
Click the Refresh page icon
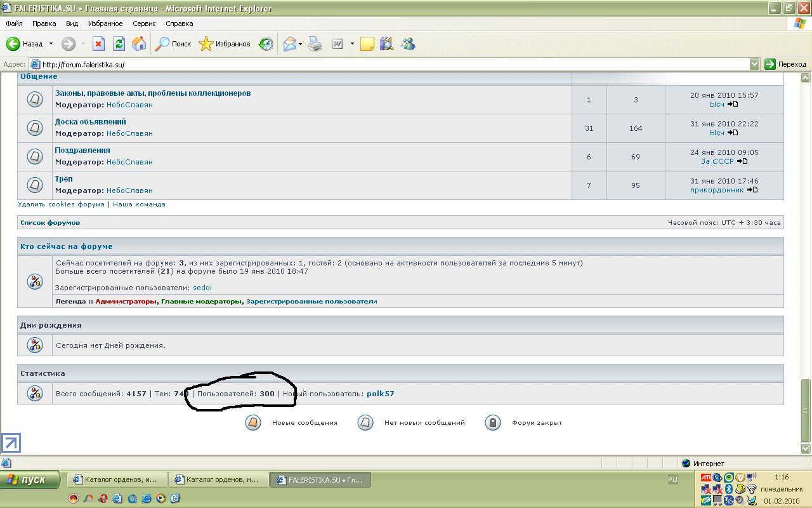point(119,44)
